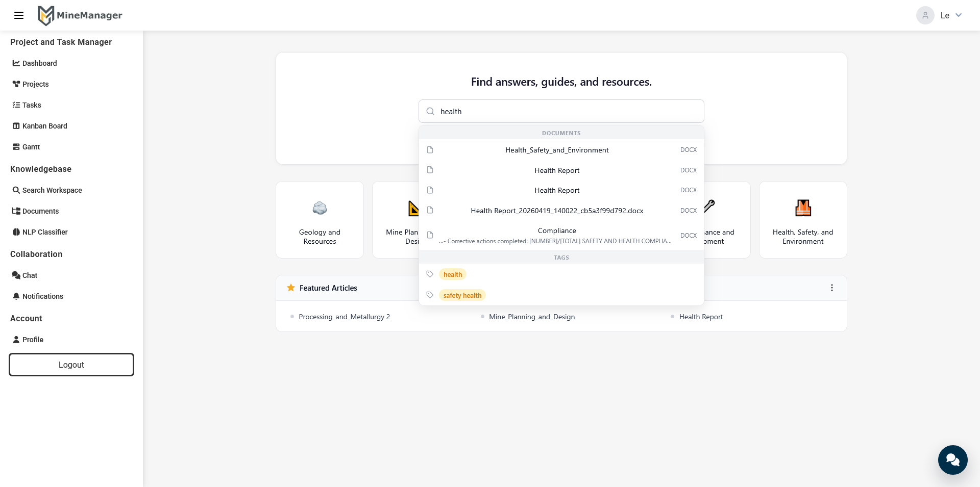Open Profile in sidebar
The height and width of the screenshot is (487, 980).
click(x=28, y=340)
